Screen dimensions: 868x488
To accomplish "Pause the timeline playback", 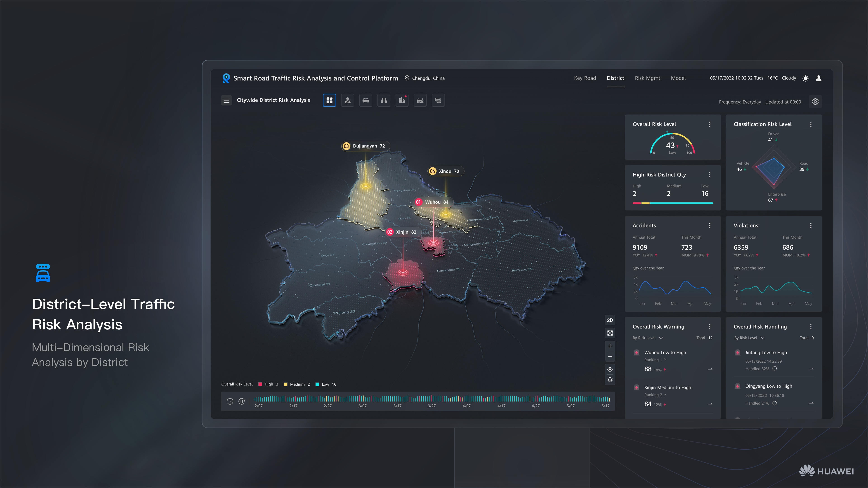I will click(x=242, y=401).
